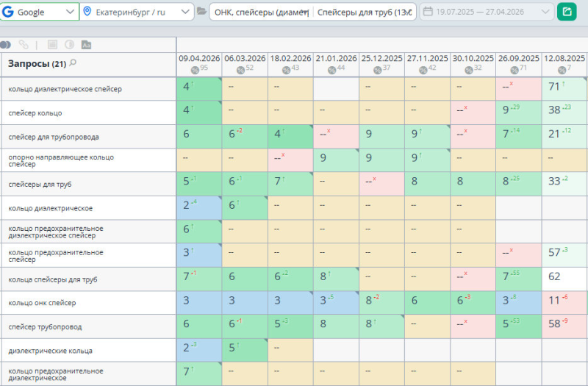588x386 pixels.
Task: Open the ОНК, спейсеры folder selector
Action: click(x=262, y=12)
